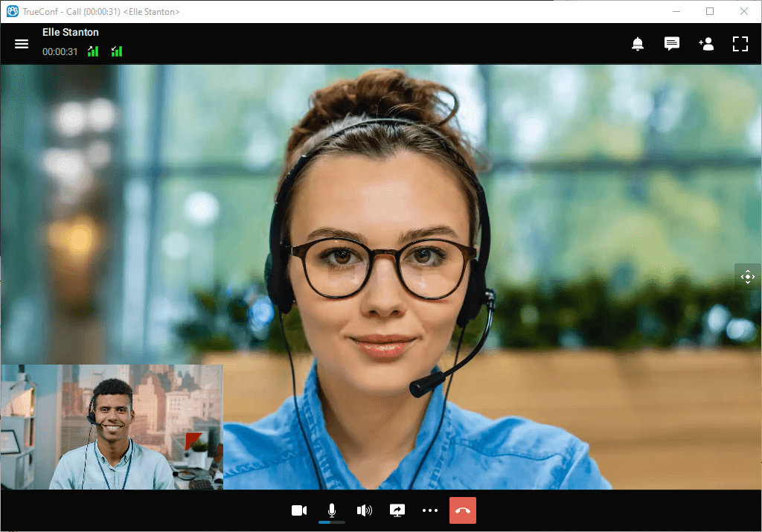The width and height of the screenshot is (762, 532).
Task: Start screen sharing
Action: [x=397, y=510]
